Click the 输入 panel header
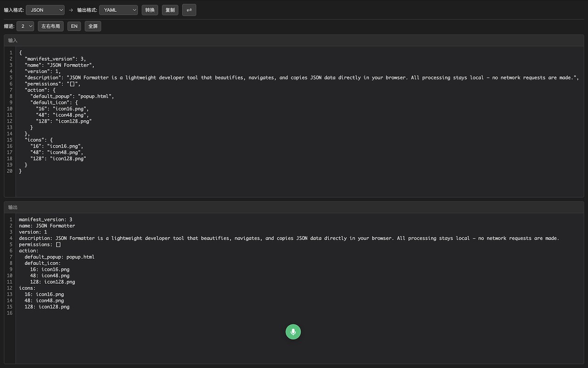588x368 pixels. [x=294, y=40]
